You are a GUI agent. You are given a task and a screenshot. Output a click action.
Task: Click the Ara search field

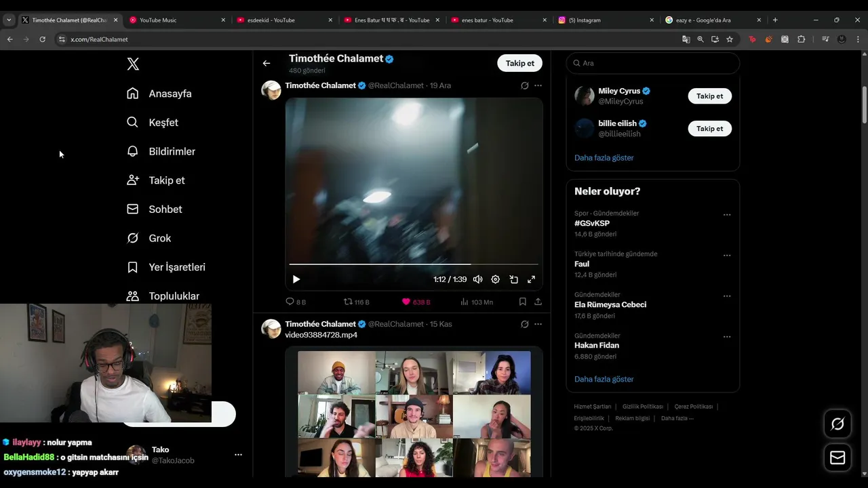point(652,63)
